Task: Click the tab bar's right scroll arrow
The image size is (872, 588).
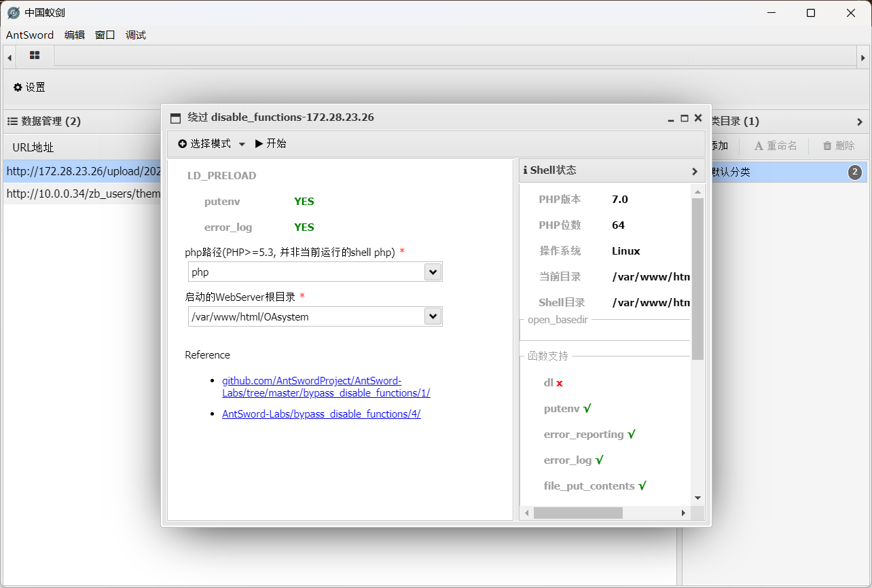Action: (862, 58)
